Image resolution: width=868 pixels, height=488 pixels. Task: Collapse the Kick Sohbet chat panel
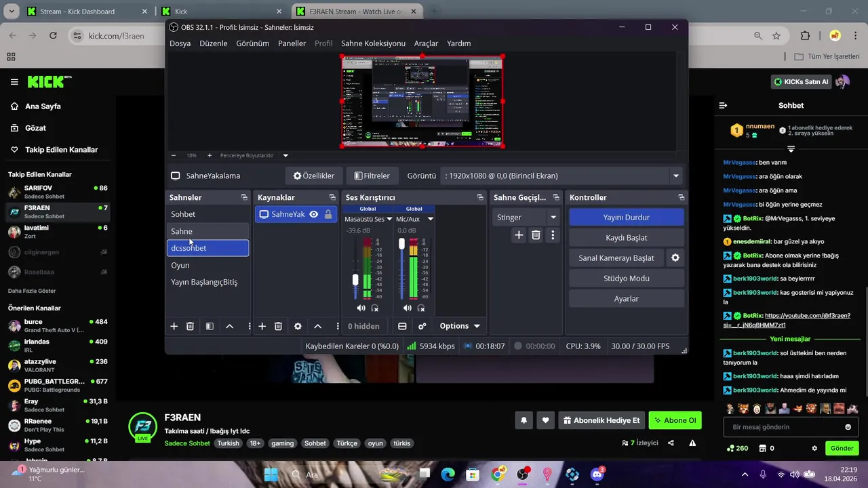(723, 105)
